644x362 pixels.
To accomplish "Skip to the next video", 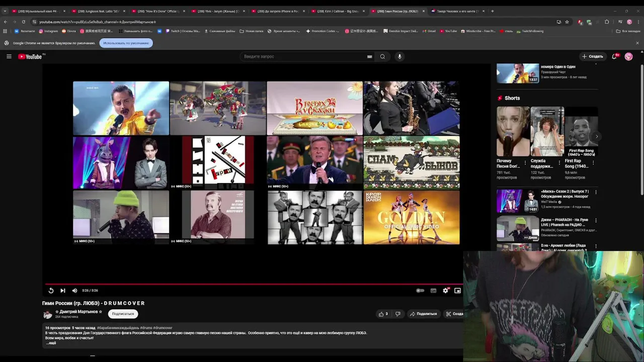I will tap(62, 290).
